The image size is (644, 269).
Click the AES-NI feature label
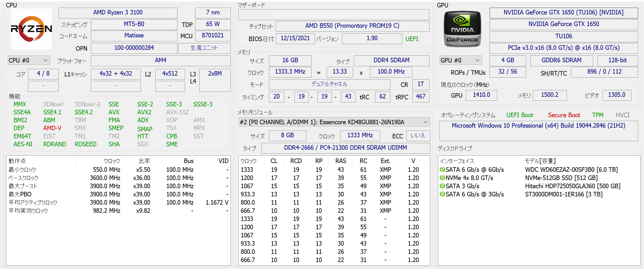[x=23, y=144]
